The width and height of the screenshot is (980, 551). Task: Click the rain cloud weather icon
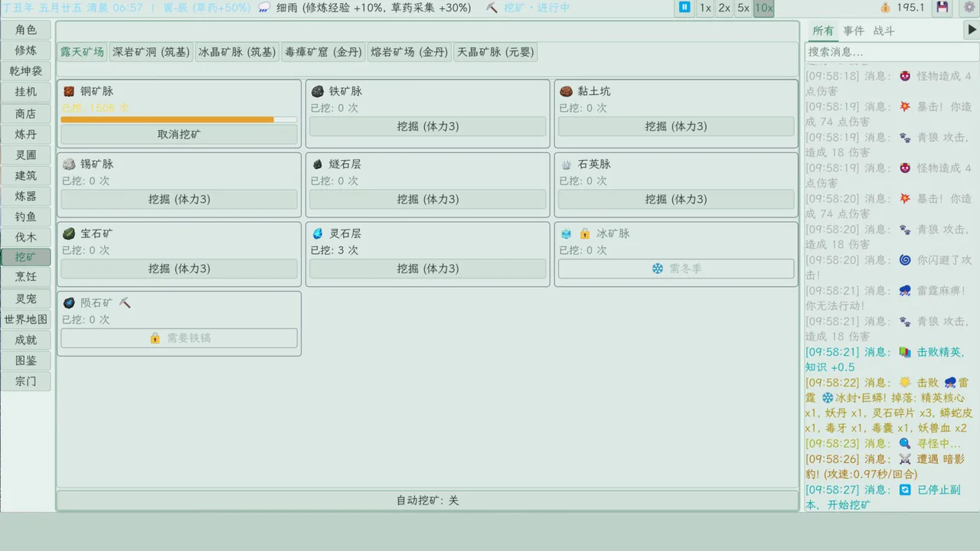(x=264, y=8)
